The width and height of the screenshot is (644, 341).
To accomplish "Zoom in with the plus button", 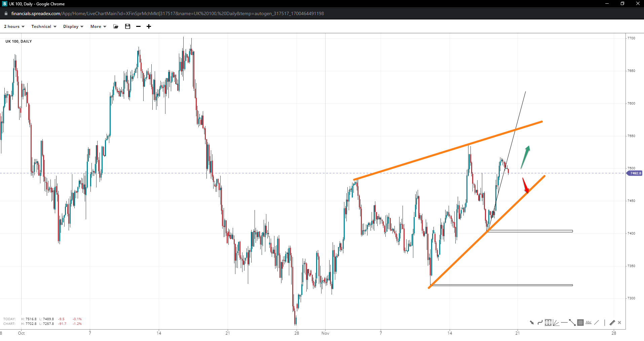I will click(x=149, y=27).
